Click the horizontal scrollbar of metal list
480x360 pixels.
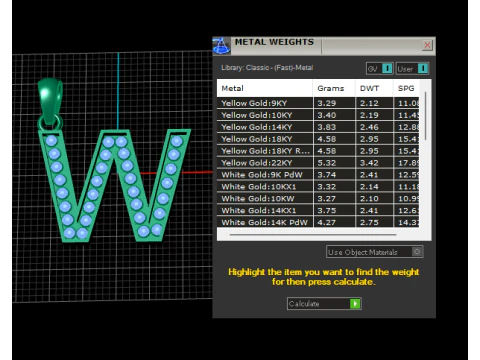click(x=313, y=235)
